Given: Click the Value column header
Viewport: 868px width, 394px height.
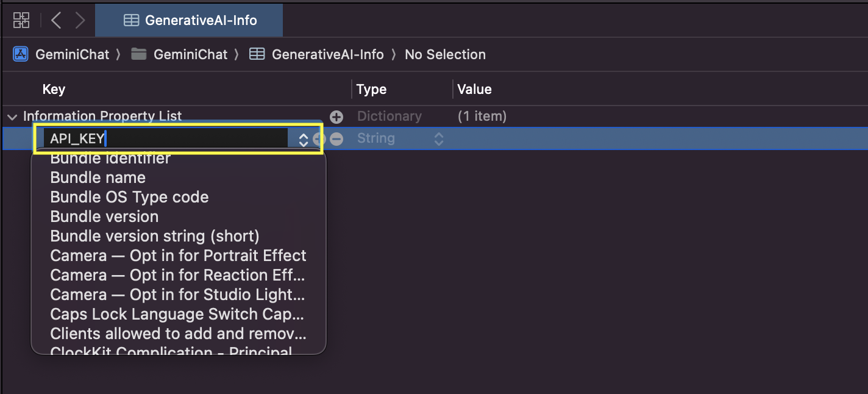Looking at the screenshot, I should (x=474, y=89).
